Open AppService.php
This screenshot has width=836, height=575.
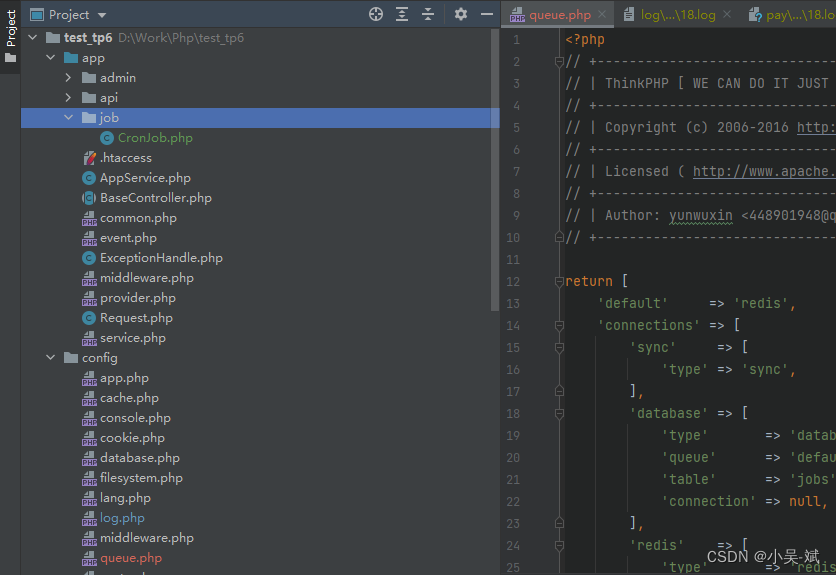pyautogui.click(x=145, y=178)
